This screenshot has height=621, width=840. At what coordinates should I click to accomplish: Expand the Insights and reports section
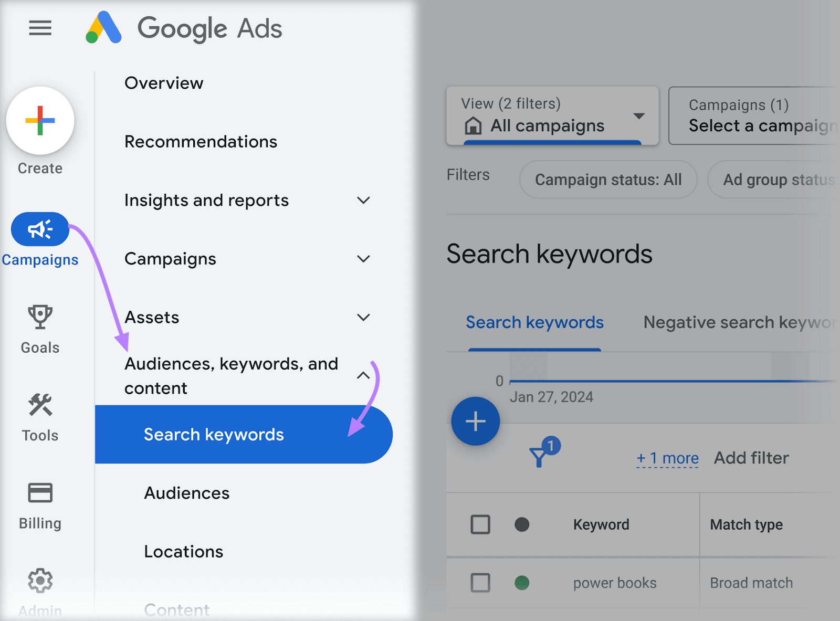coord(363,200)
